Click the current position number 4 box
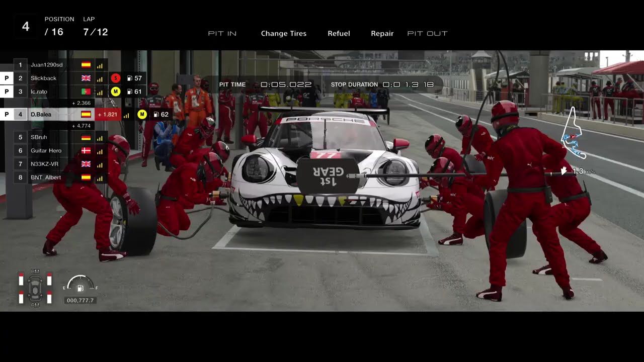Viewport: 644px width, 362px height. [x=26, y=27]
